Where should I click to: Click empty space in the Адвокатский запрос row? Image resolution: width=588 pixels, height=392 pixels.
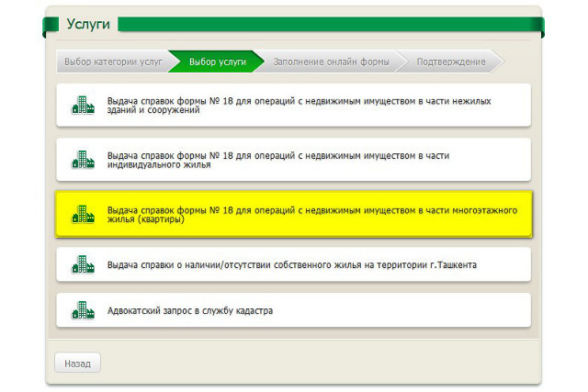(x=413, y=311)
